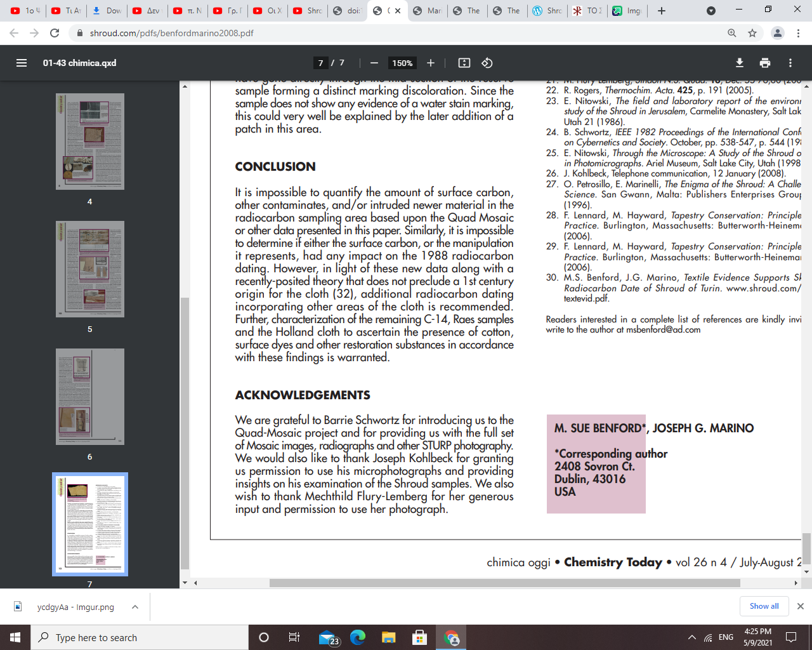Click the zoom out minus button

coord(374,63)
